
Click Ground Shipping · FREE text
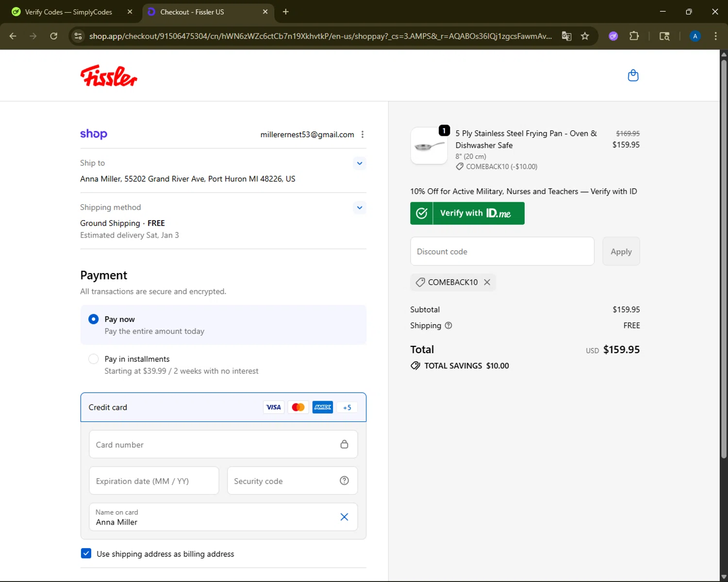point(122,223)
